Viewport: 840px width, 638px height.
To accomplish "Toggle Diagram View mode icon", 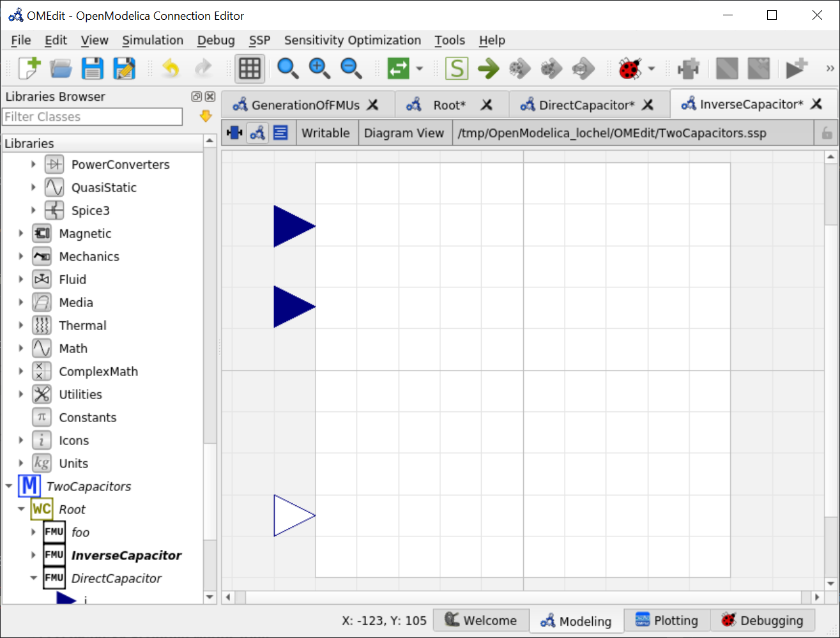I will 257,133.
